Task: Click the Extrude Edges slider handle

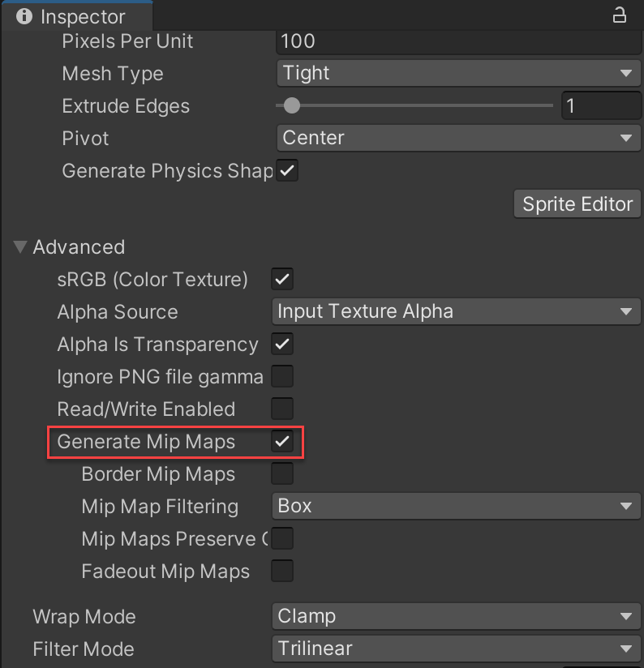Action: pos(291,105)
